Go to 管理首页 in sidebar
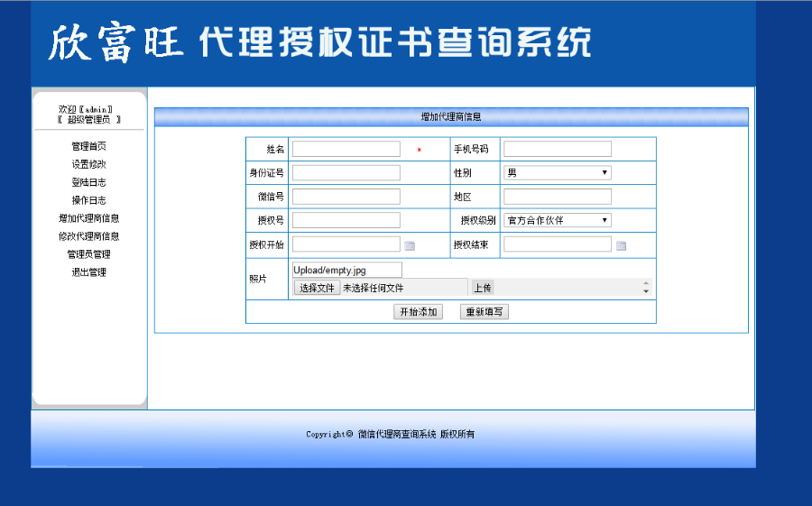 coord(88,146)
